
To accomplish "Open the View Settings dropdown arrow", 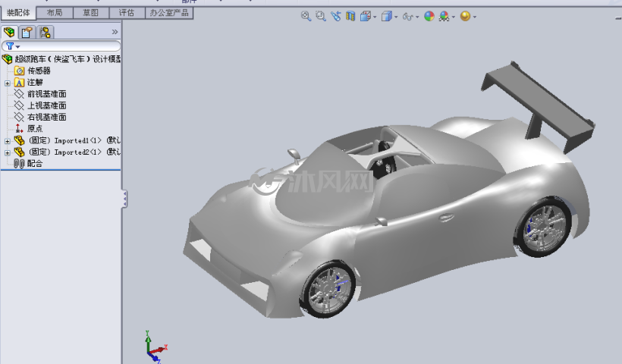I will [x=474, y=17].
